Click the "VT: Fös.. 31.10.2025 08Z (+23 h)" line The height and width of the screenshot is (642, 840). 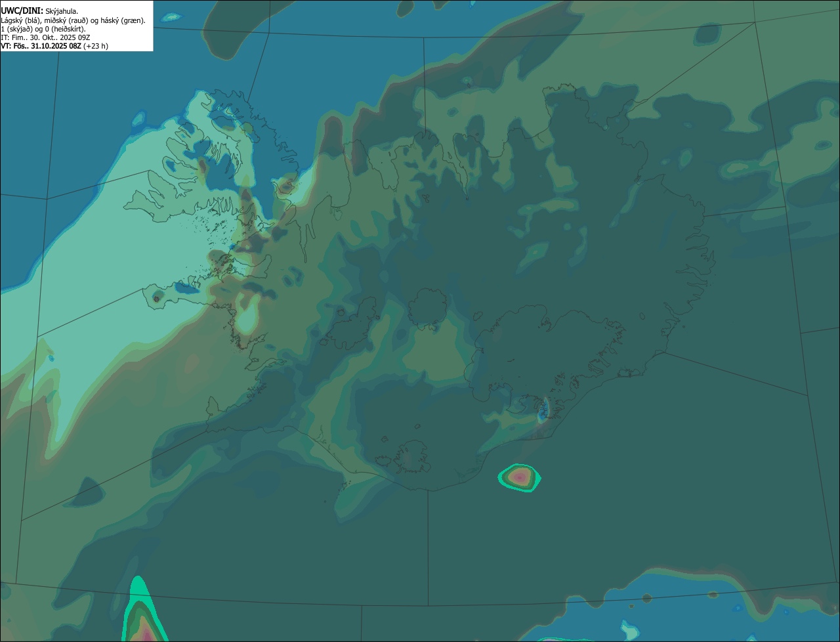click(x=54, y=46)
